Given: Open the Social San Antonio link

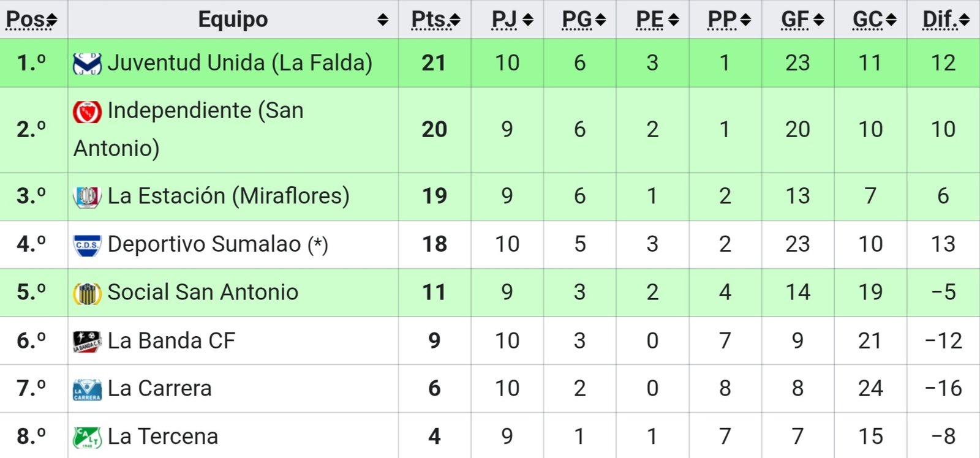Looking at the screenshot, I should [203, 293].
